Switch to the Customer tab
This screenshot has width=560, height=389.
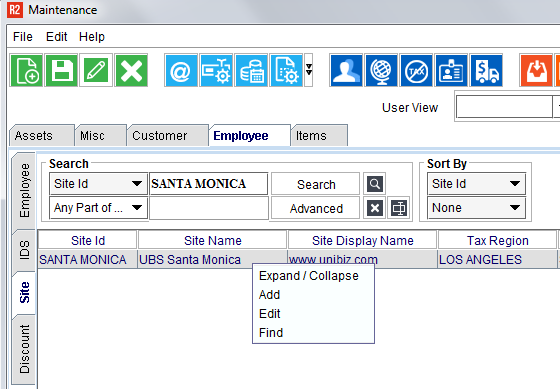(168, 135)
